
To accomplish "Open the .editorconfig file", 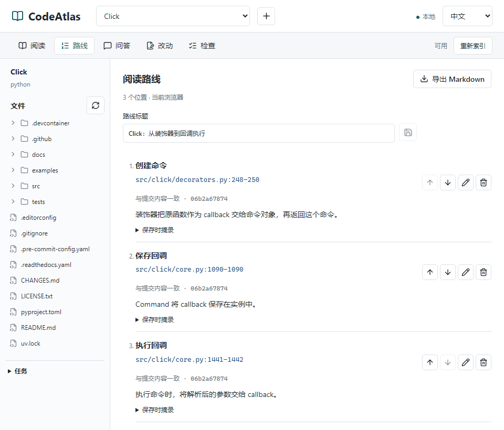I will [38, 218].
